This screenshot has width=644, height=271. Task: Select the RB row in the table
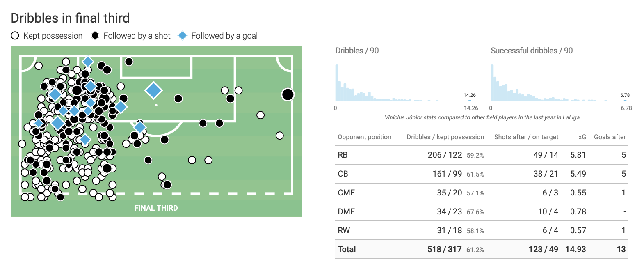343,155
